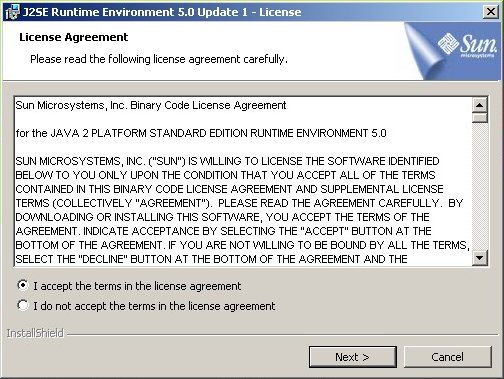Click the installer icon in the title bar
This screenshot has width=504, height=379.
[x=12, y=12]
